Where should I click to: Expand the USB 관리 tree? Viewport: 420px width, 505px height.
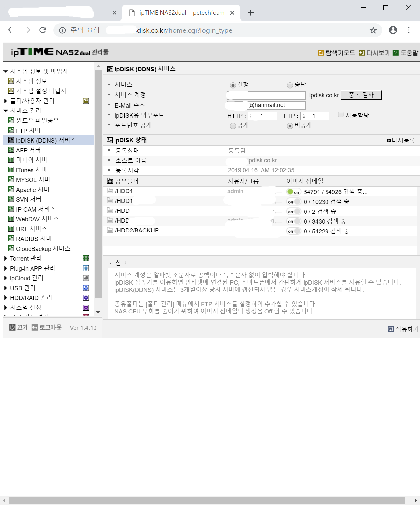pyautogui.click(x=6, y=288)
